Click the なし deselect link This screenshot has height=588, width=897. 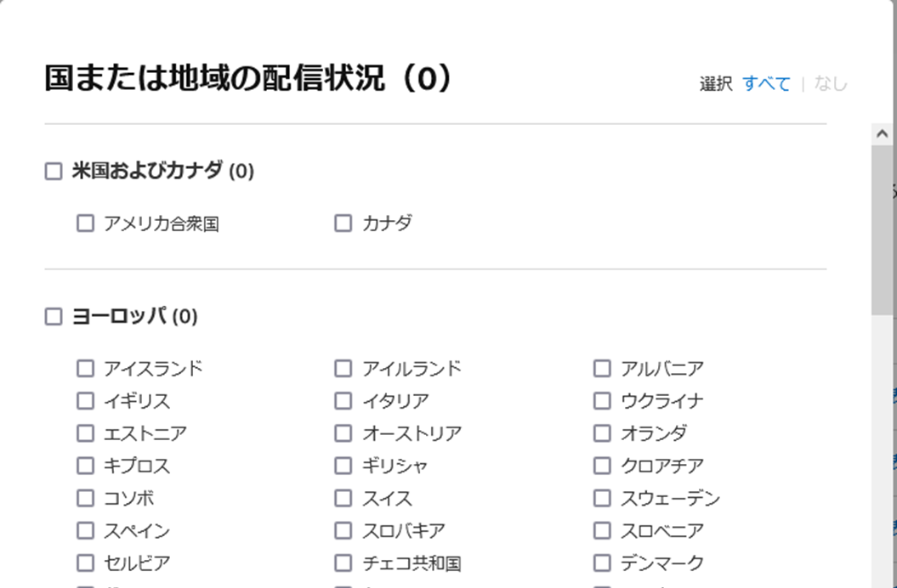pyautogui.click(x=831, y=84)
